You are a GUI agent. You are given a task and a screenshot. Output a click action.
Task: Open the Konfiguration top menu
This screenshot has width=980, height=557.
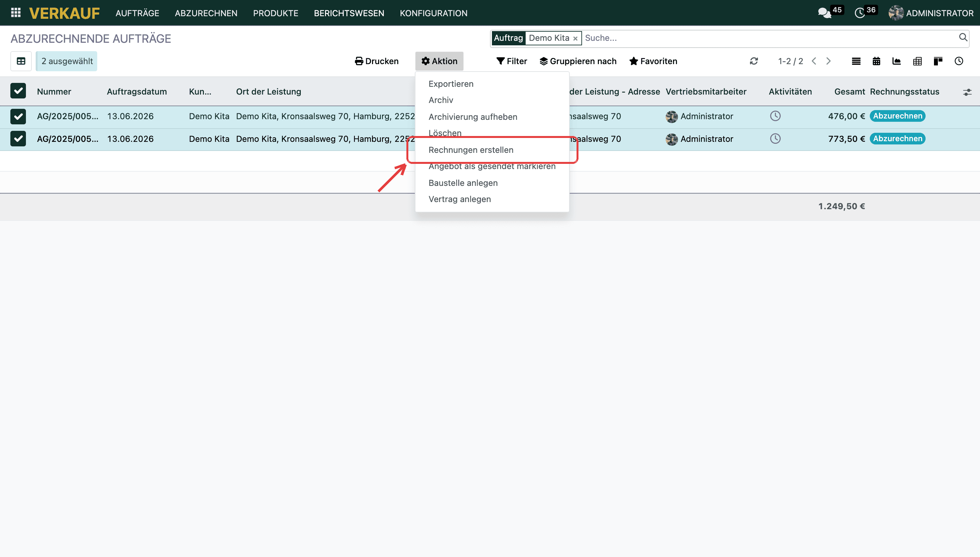coord(433,13)
